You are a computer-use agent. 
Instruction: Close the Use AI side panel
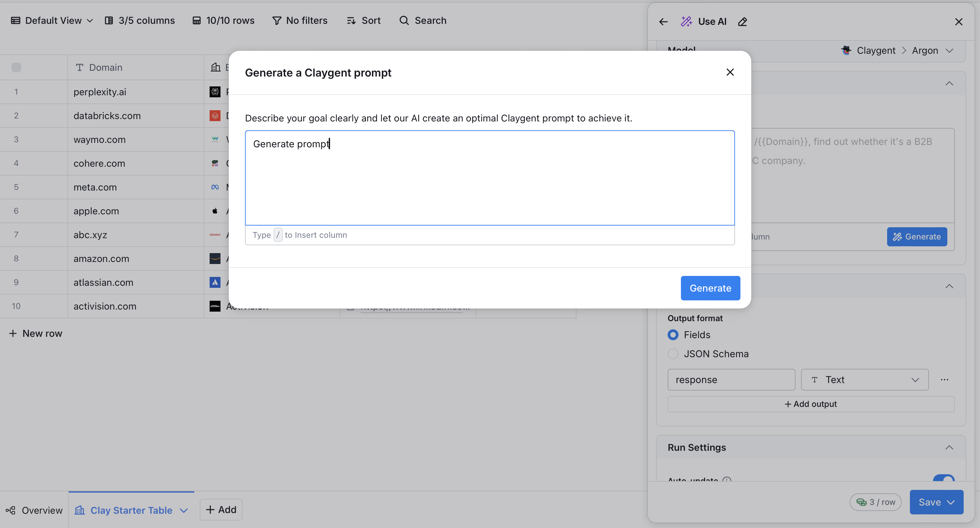tap(959, 22)
